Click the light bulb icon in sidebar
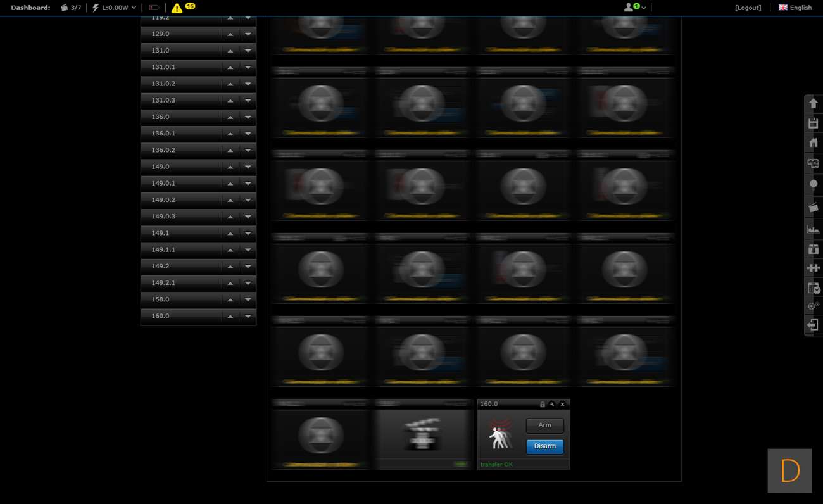Viewport: 823px width, 504px height. point(814,184)
